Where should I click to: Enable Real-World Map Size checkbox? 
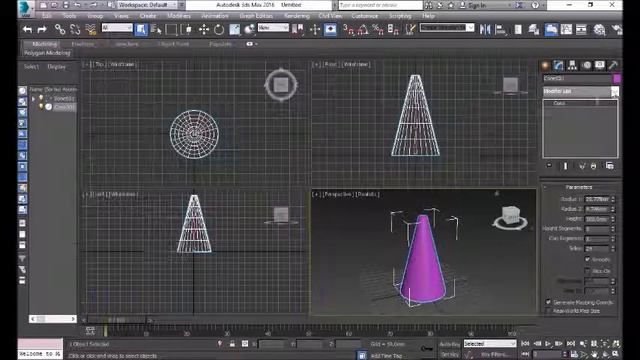pos(548,311)
